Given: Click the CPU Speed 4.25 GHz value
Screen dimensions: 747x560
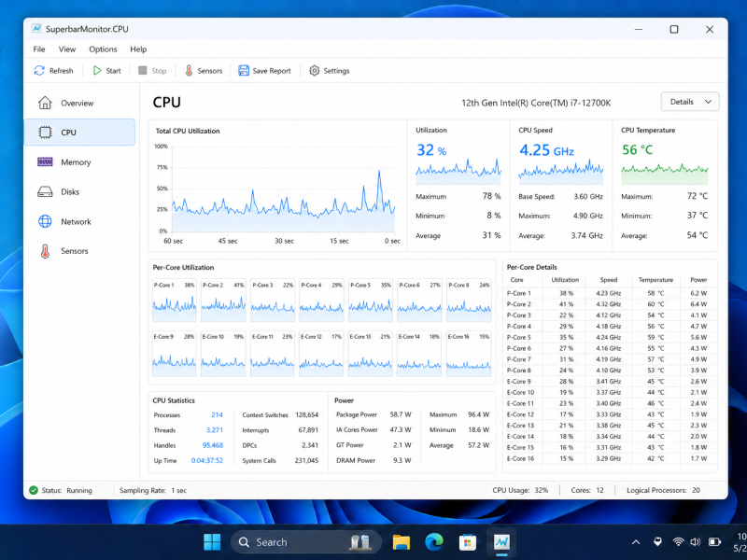Looking at the screenshot, I should (546, 150).
